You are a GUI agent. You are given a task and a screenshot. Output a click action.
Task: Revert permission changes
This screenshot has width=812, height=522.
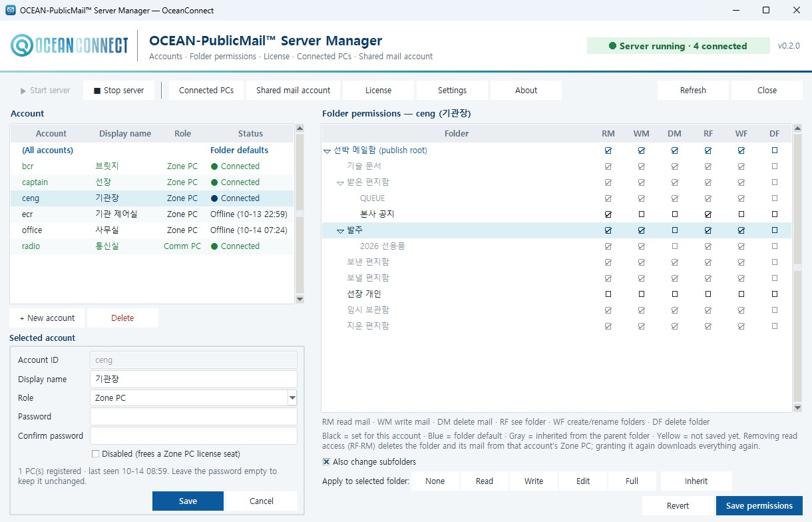coord(678,506)
